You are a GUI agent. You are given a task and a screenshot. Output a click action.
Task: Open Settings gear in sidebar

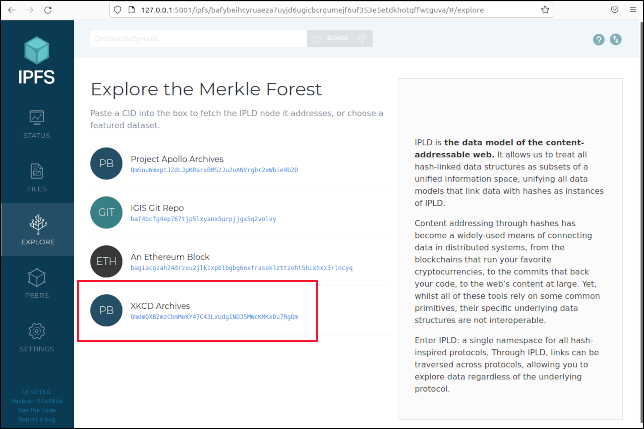tap(37, 337)
